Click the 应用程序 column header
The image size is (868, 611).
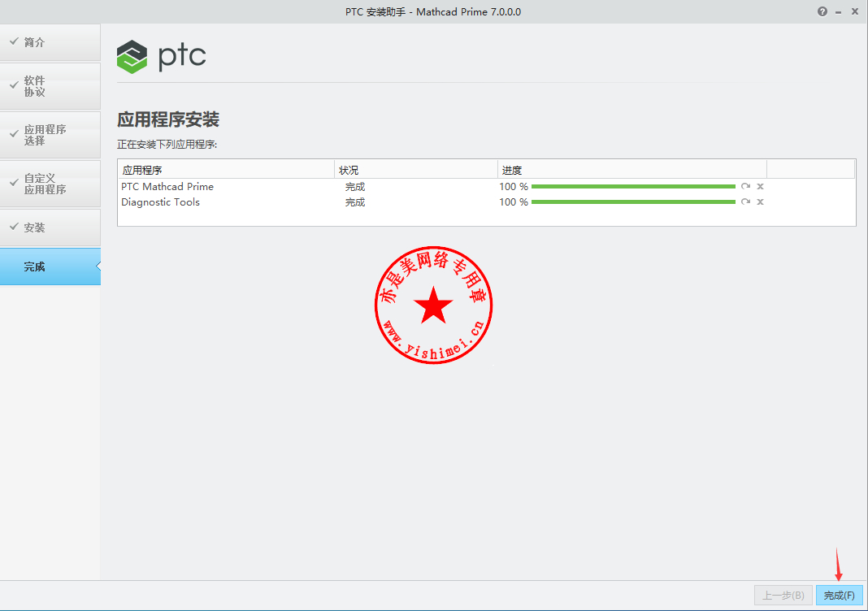point(226,170)
